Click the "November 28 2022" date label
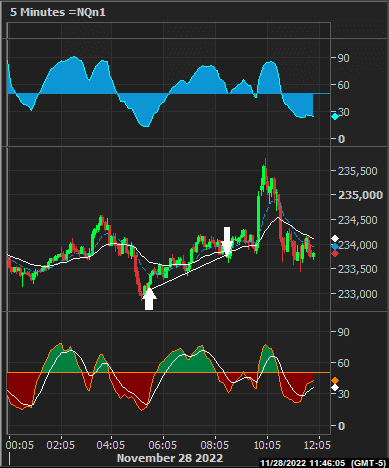 tap(170, 458)
